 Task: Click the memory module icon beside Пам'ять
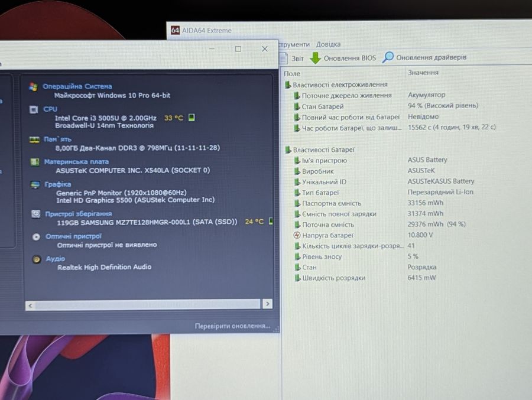34,140
